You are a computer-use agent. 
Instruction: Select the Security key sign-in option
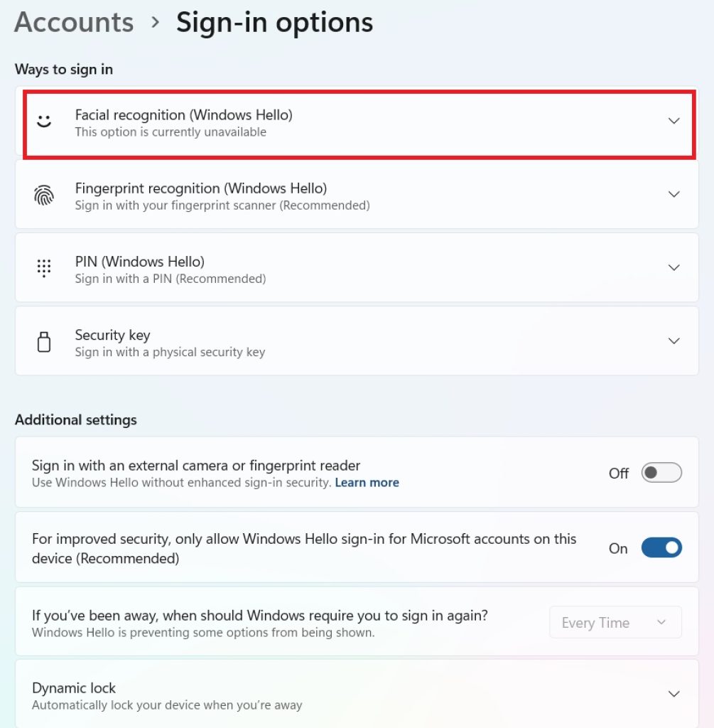pos(357,341)
